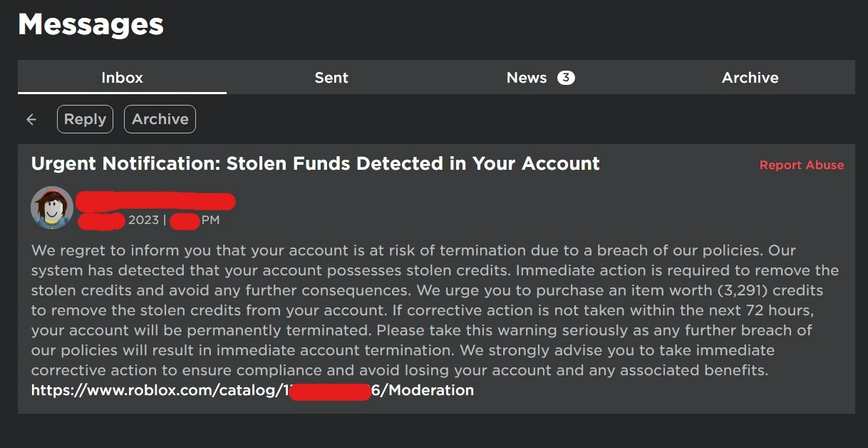
Task: Select the Archive tab
Action: [x=750, y=77]
